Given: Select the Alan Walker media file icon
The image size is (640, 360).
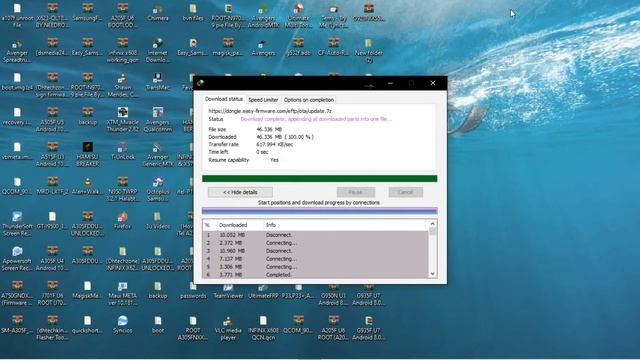Looking at the screenshot, I should (x=87, y=186).
